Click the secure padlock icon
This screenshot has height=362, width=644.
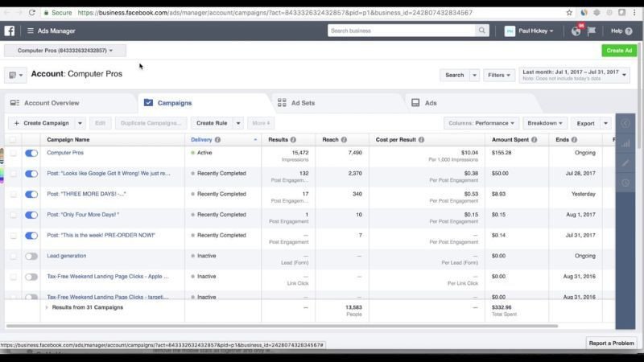pyautogui.click(x=46, y=13)
